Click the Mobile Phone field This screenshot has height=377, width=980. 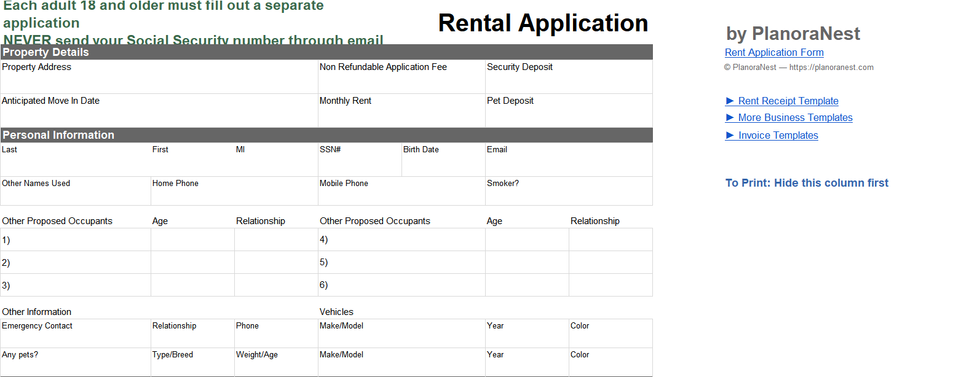point(401,191)
